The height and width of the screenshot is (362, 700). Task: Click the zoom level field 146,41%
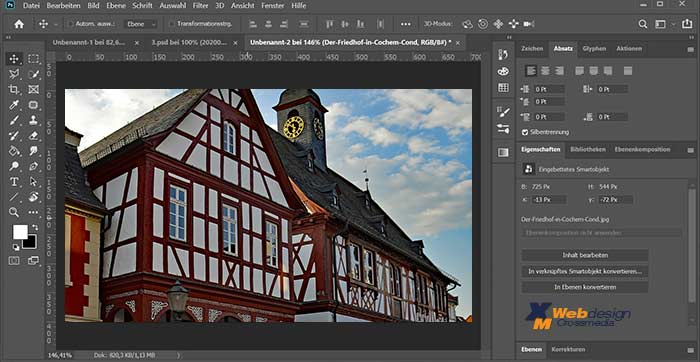(60, 355)
